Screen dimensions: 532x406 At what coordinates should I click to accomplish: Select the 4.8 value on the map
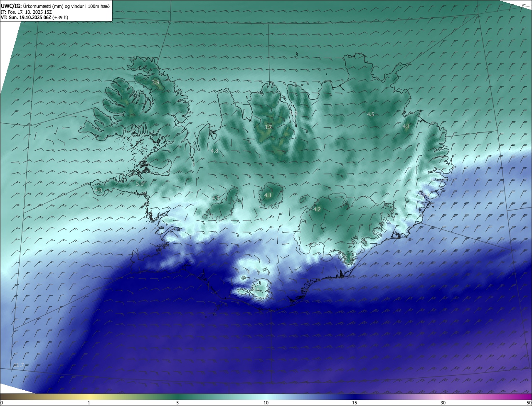pyautogui.click(x=214, y=151)
